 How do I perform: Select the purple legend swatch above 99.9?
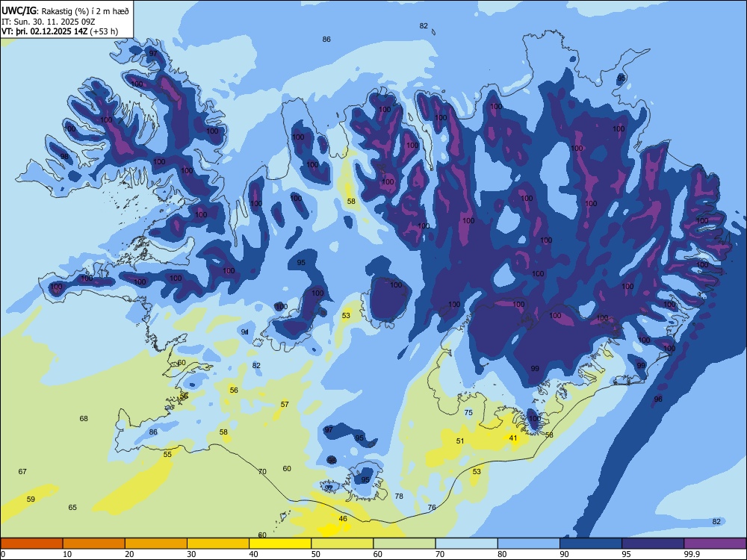(715, 544)
